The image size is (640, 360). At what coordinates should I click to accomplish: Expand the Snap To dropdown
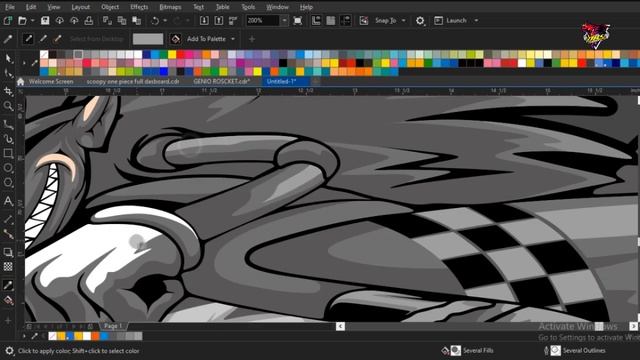(404, 20)
